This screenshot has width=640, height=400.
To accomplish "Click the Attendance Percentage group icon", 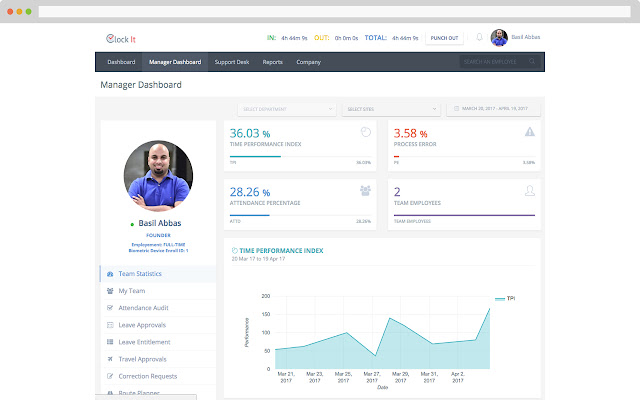I will [x=365, y=190].
